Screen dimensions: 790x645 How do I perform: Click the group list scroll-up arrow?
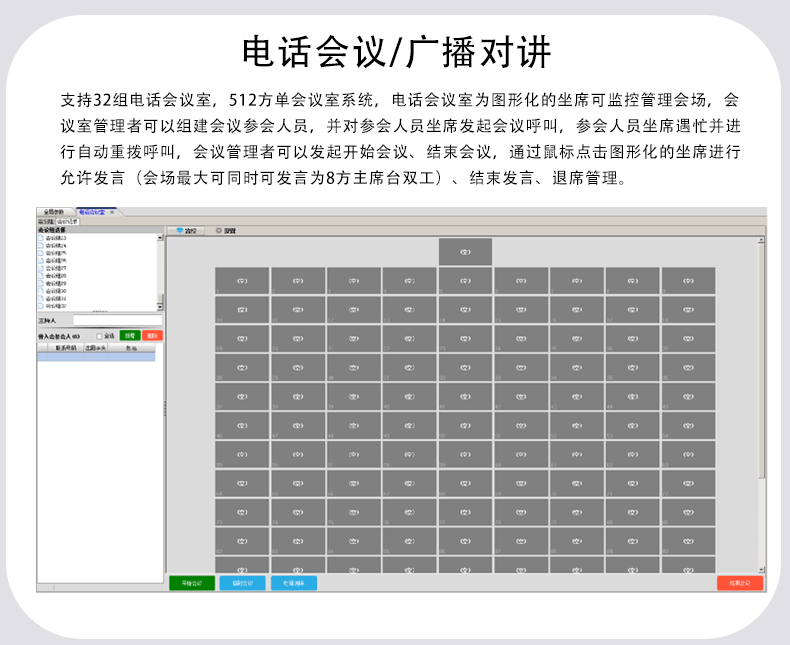click(x=160, y=237)
